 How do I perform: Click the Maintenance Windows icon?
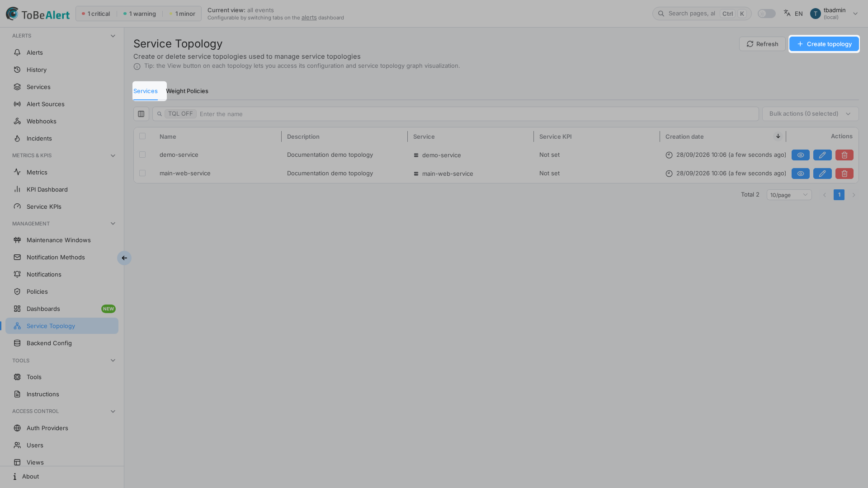coord(17,240)
